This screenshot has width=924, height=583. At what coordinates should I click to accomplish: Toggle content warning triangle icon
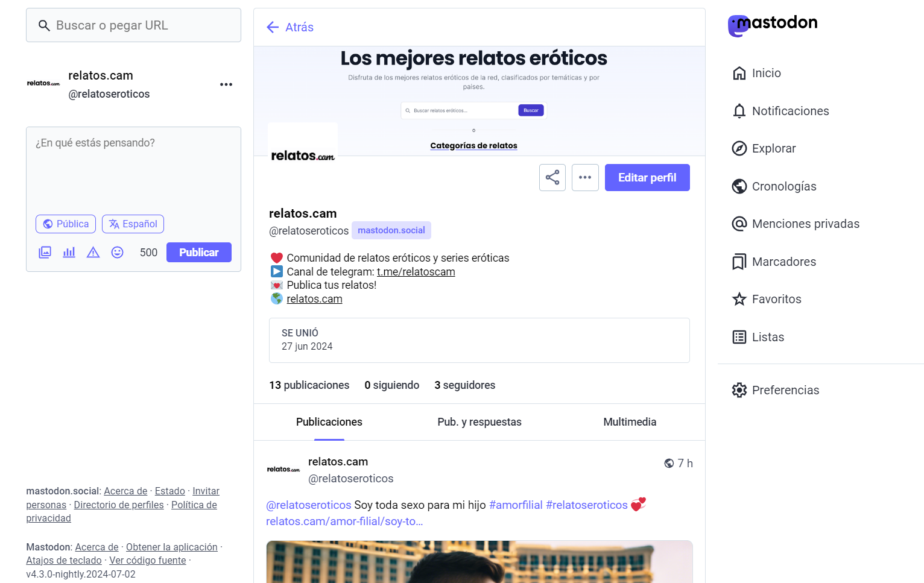click(x=93, y=253)
